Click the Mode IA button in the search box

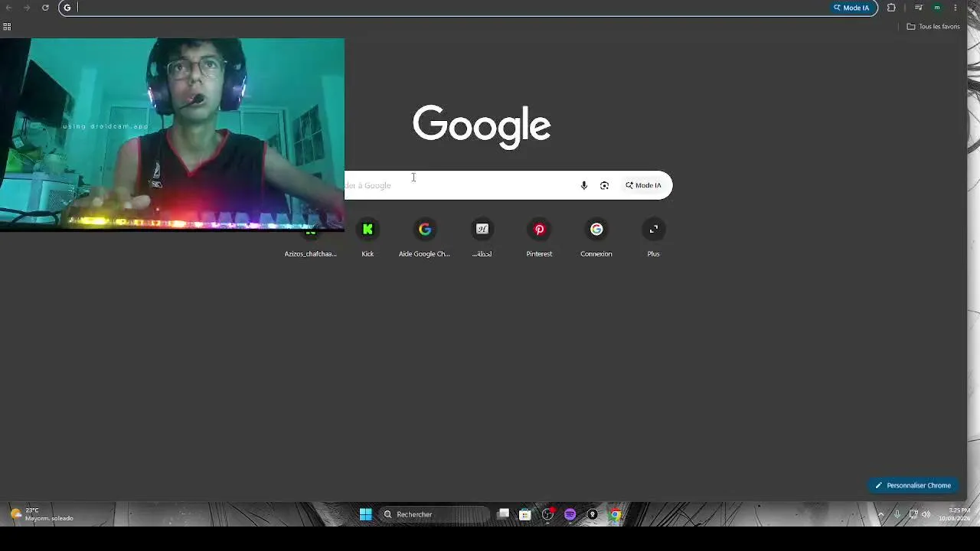pyautogui.click(x=643, y=185)
